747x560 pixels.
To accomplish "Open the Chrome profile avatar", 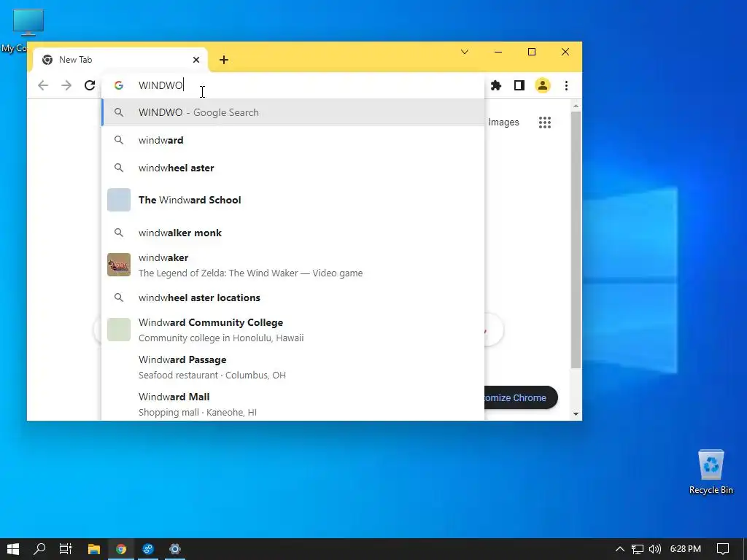I will click(543, 85).
